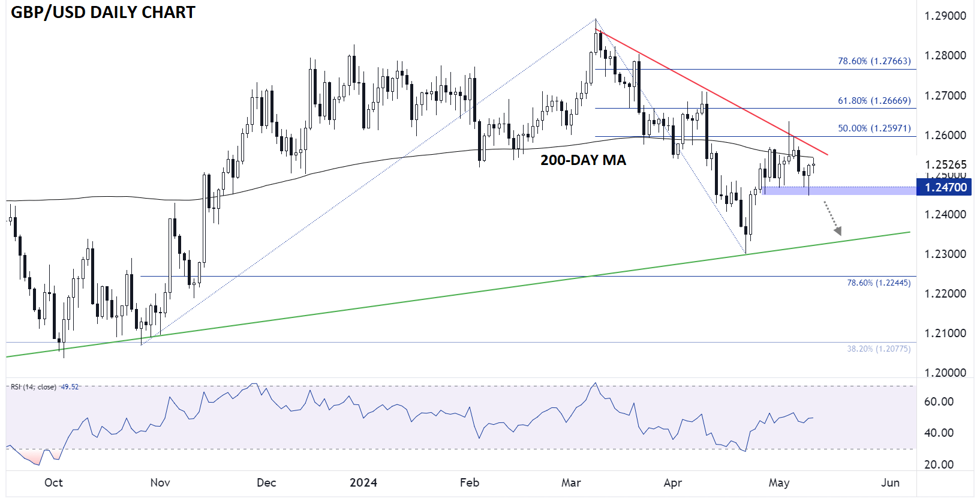980x501 pixels.
Task: Click the 2024 label on time axis
Action: (363, 482)
